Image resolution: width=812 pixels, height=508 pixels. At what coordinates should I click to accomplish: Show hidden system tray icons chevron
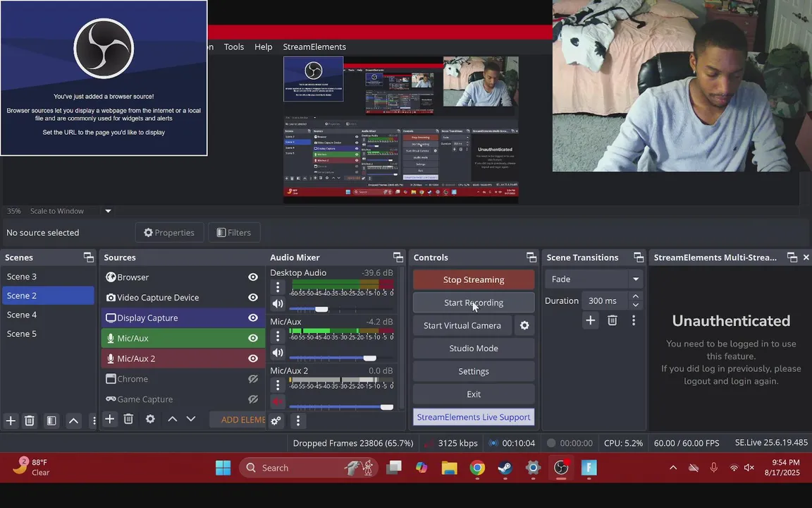(672, 468)
